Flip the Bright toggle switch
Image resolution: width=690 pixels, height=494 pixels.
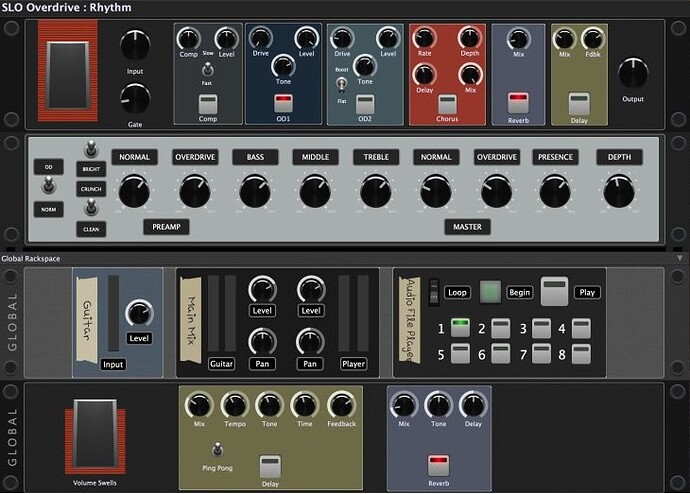tap(91, 149)
